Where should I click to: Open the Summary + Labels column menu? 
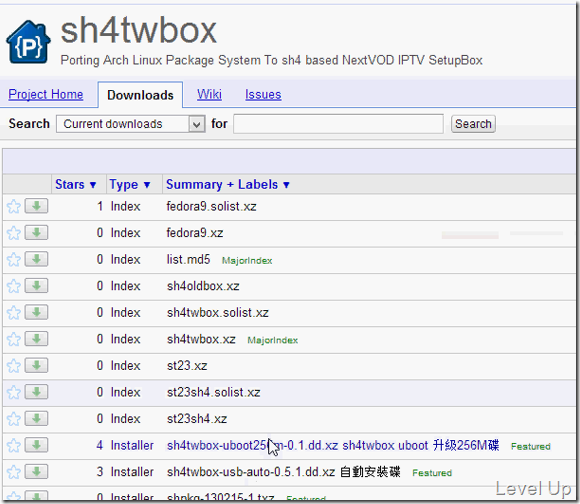[228, 184]
